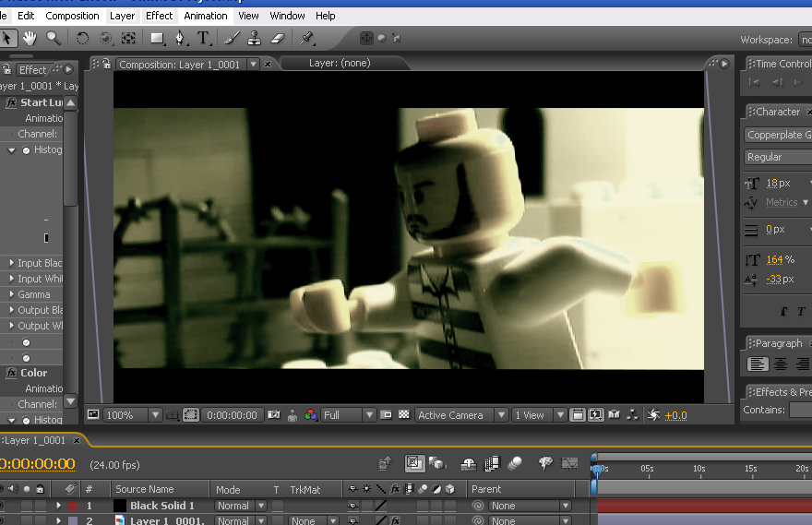The image size is (812, 525).
Task: Expand the Input Black property
Action: pyautogui.click(x=12, y=263)
